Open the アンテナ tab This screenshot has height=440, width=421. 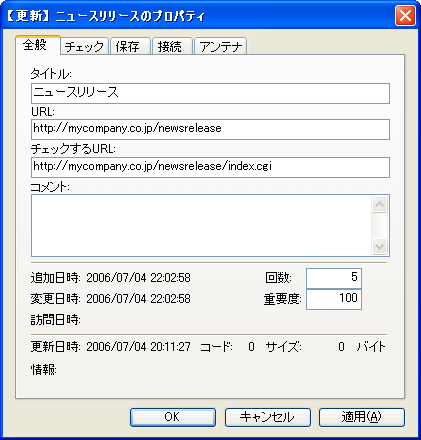tap(221, 46)
